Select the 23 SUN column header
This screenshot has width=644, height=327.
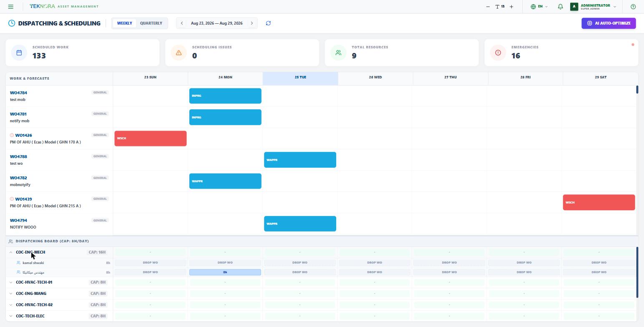(150, 78)
